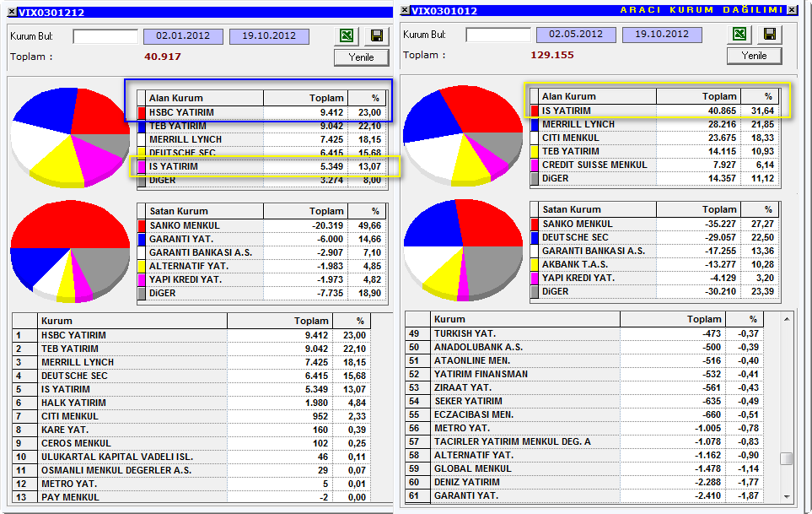The width and height of the screenshot is (812, 514).
Task: Click Alan Kurum header in VIX0301212
Action: (205, 98)
